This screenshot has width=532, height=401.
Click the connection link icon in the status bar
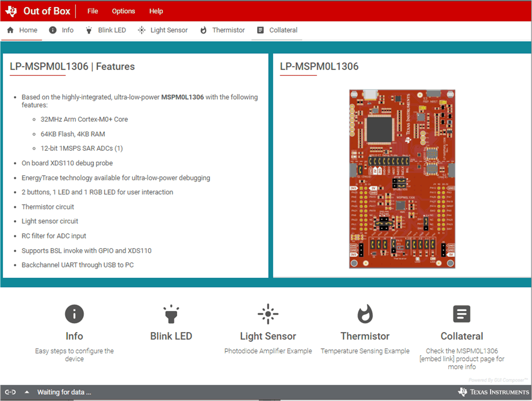[x=10, y=392]
